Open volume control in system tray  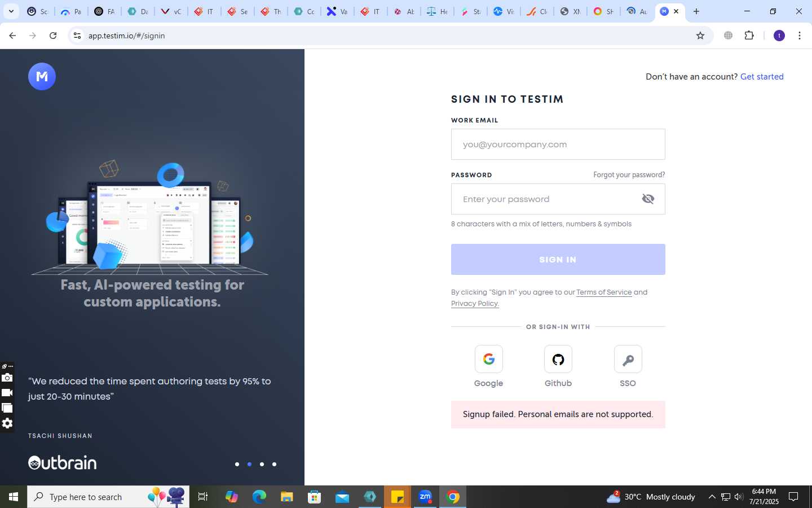pyautogui.click(x=739, y=497)
